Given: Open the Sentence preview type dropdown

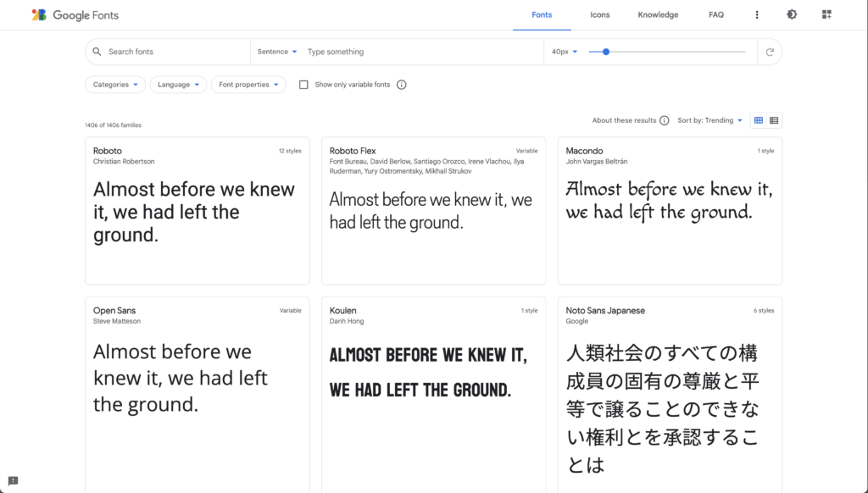Looking at the screenshot, I should 276,52.
